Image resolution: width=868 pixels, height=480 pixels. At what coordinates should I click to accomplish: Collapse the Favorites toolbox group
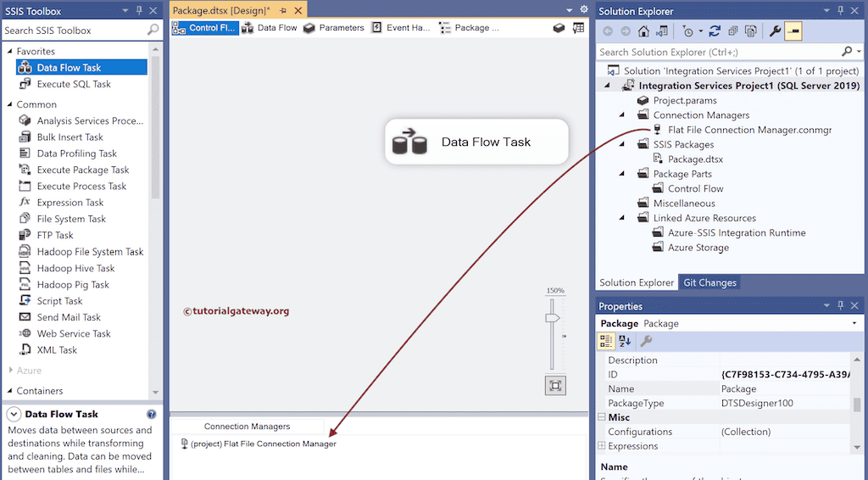pos(10,51)
